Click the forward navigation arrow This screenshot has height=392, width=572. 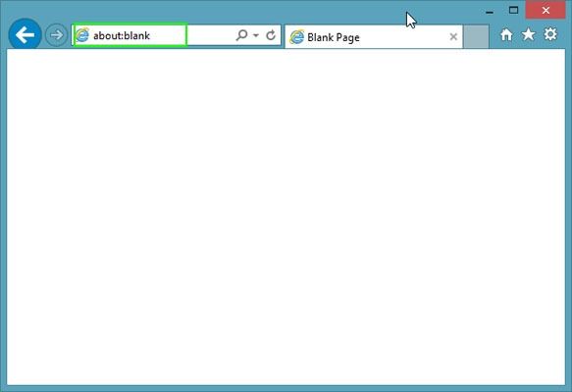point(57,35)
